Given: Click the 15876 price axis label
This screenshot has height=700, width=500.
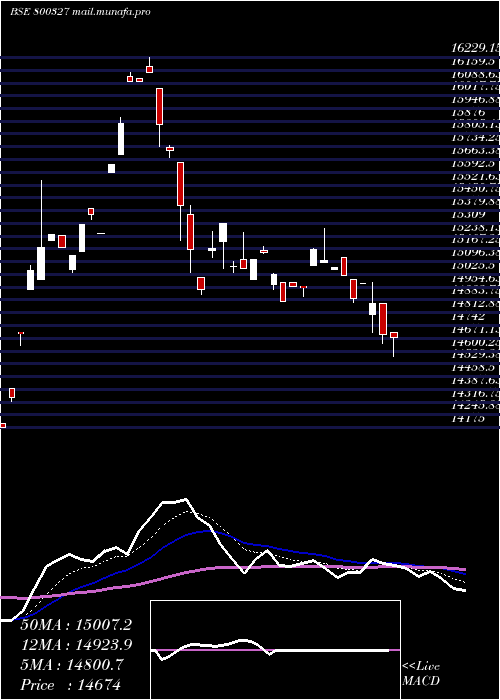Looking at the screenshot, I should pos(469,113).
